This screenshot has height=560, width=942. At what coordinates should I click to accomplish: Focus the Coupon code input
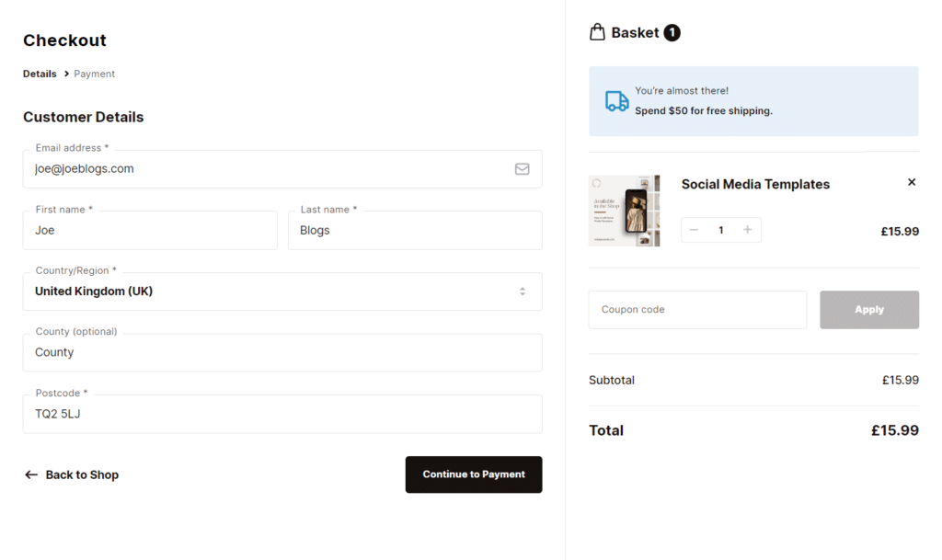pos(696,310)
